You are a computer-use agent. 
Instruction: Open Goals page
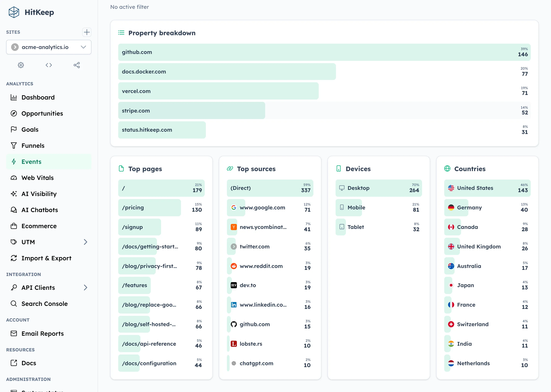pos(49,130)
